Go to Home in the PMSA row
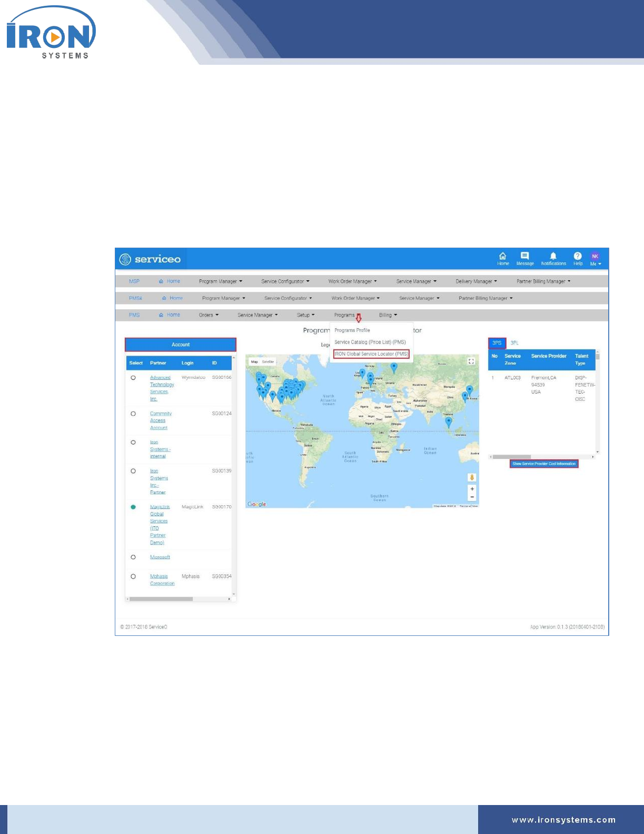Viewport: 644px width, 834px height. click(173, 298)
